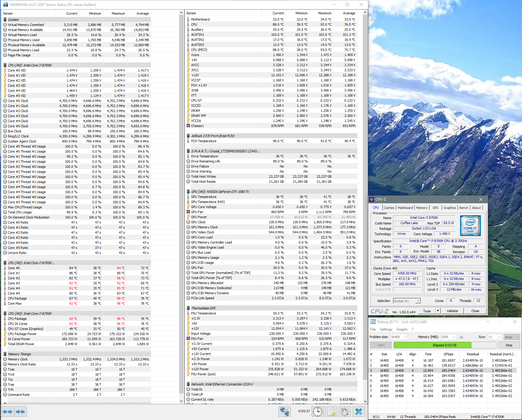Switch to the Graphics tab in CPU-Z

tap(450, 208)
